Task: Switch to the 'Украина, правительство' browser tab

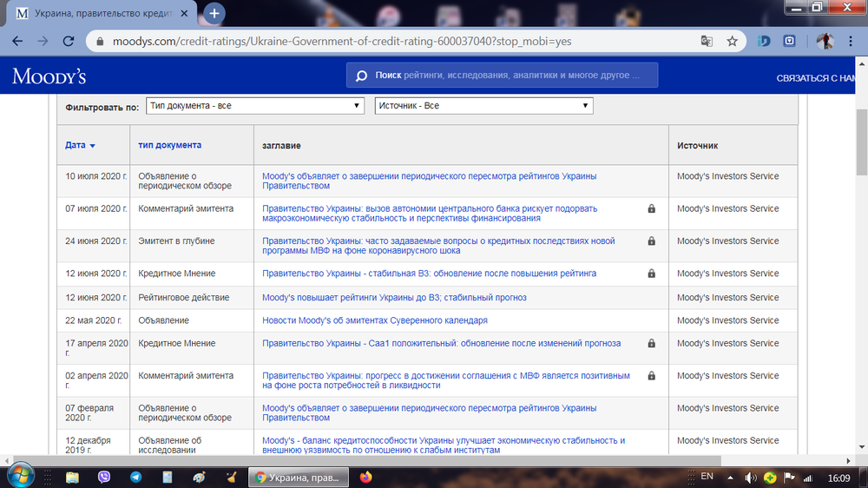Action: pyautogui.click(x=104, y=14)
